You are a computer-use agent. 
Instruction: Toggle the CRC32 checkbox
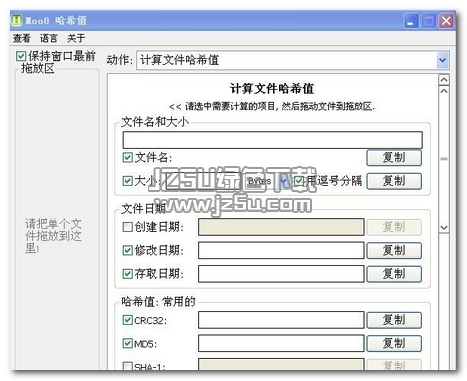(x=127, y=320)
